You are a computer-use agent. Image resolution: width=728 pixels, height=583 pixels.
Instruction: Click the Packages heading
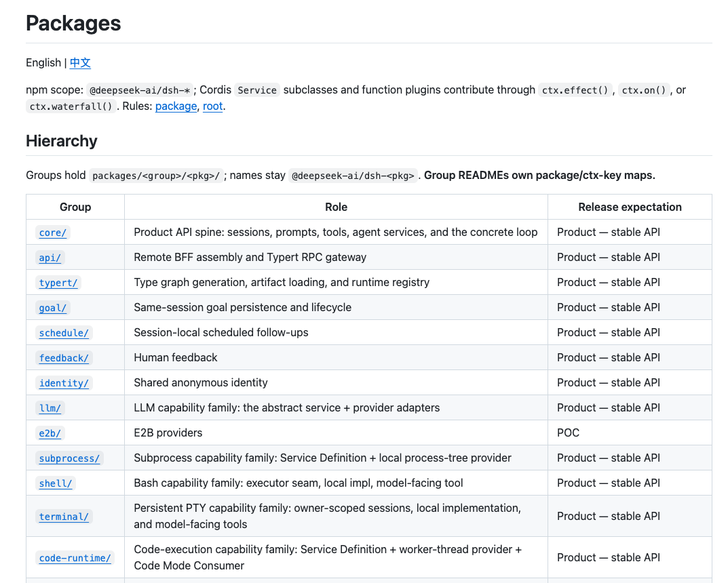(73, 23)
